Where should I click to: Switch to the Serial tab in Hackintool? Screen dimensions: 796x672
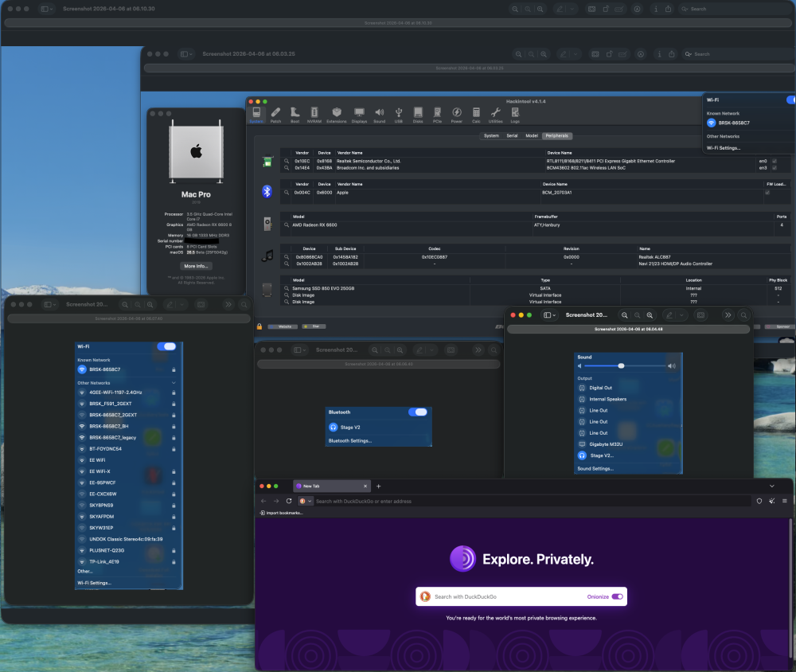tap(512, 135)
